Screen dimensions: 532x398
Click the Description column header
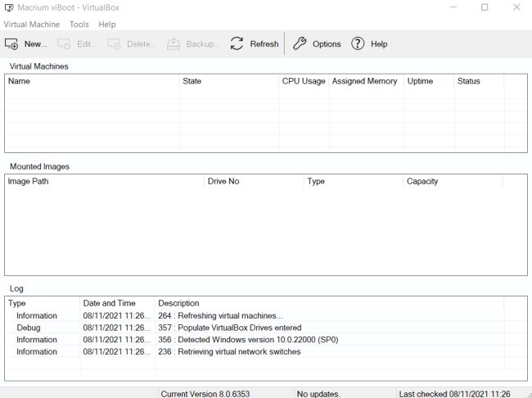[330, 303]
